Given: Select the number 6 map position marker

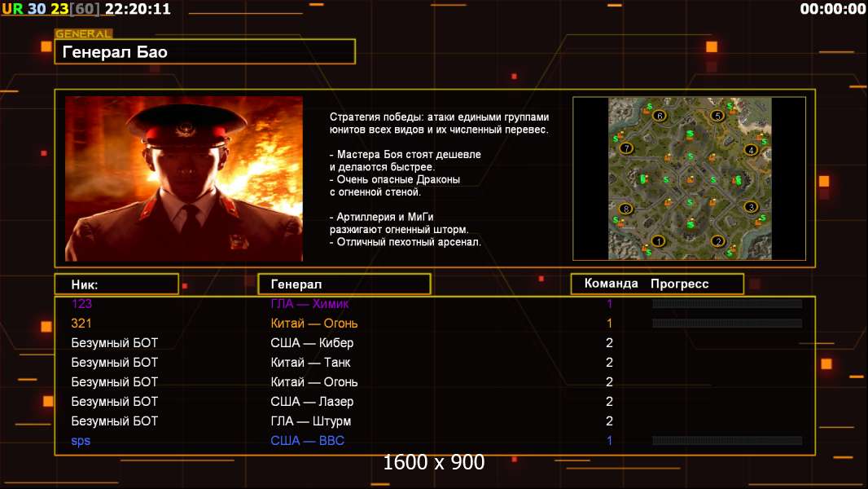Looking at the screenshot, I should click(659, 116).
